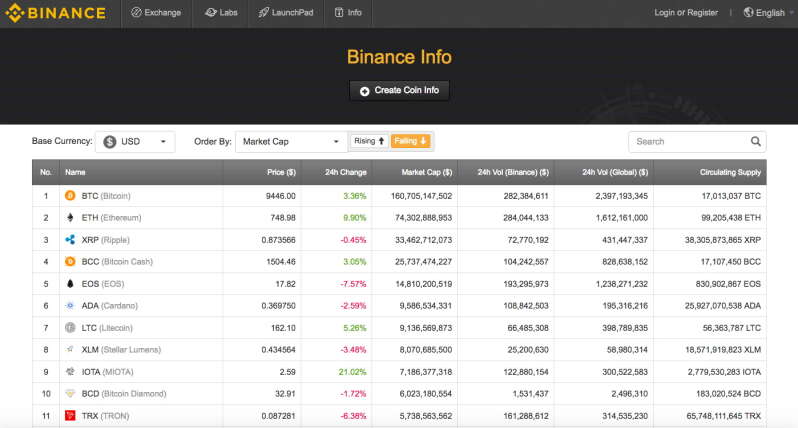Screen dimensions: 798x428
Task: Click the Litecoin icon
Action: tap(70, 328)
